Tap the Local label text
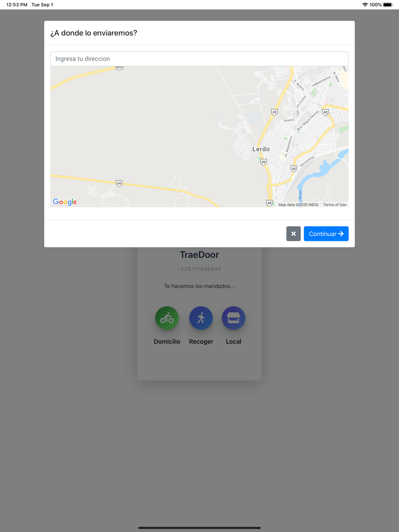Viewport: 399px width, 532px height. tap(233, 341)
